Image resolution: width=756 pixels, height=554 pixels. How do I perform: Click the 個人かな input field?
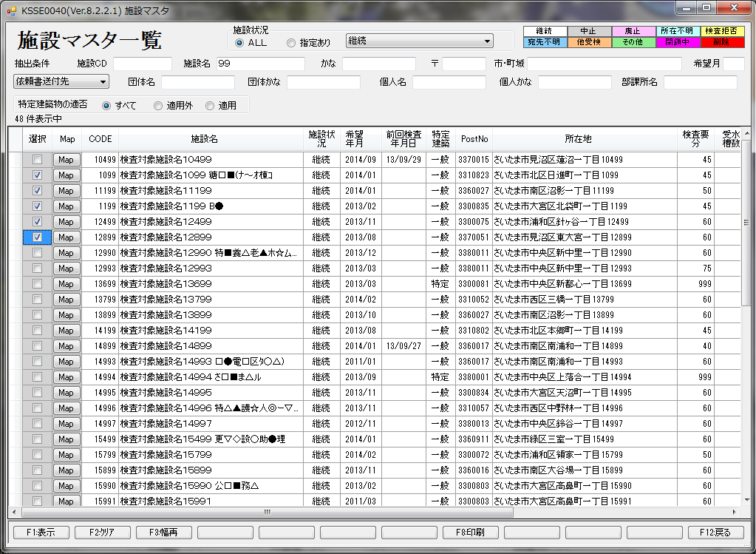[x=575, y=82]
